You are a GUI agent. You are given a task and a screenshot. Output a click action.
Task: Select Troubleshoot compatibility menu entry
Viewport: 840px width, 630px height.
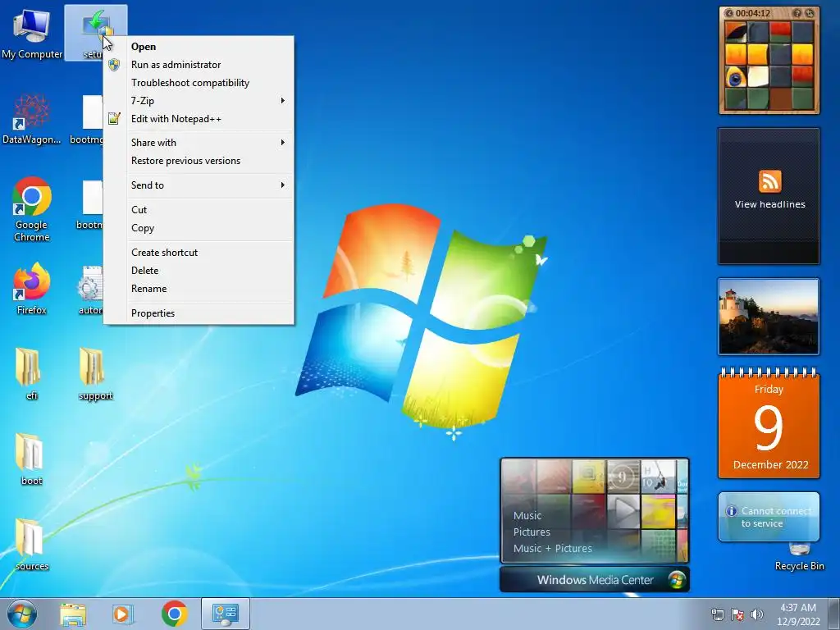point(199,83)
